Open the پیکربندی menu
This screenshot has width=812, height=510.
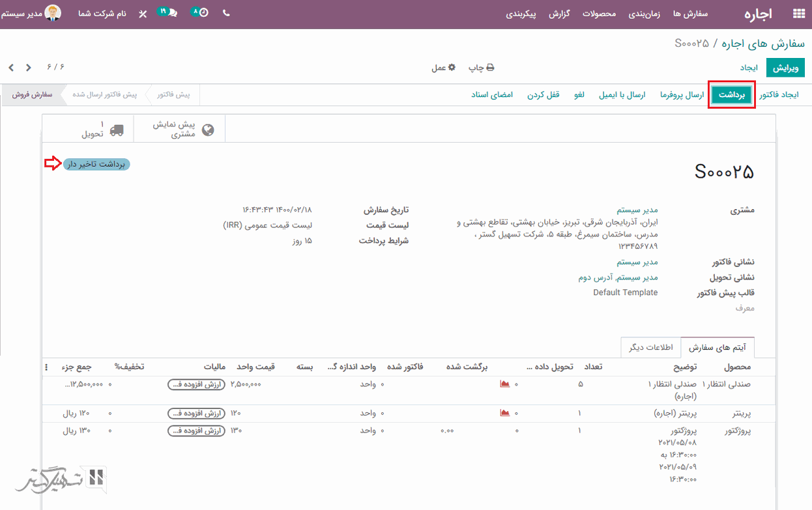[x=521, y=14]
